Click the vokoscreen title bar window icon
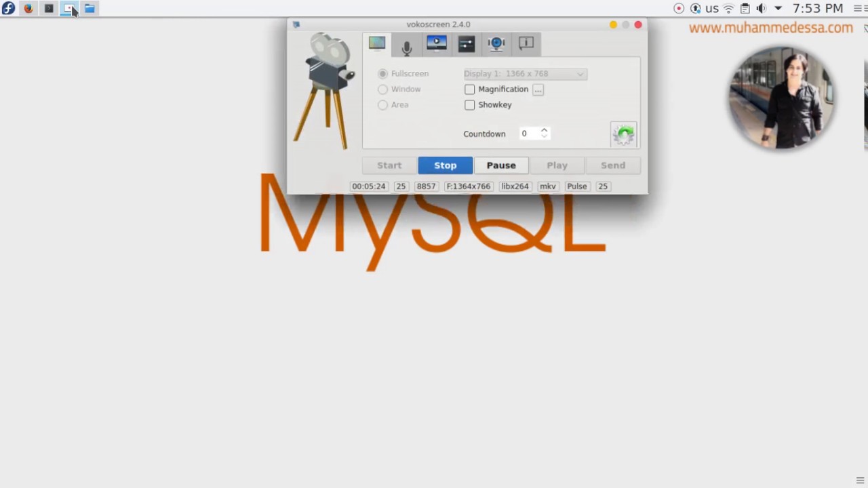The height and width of the screenshot is (488, 868). [x=296, y=24]
